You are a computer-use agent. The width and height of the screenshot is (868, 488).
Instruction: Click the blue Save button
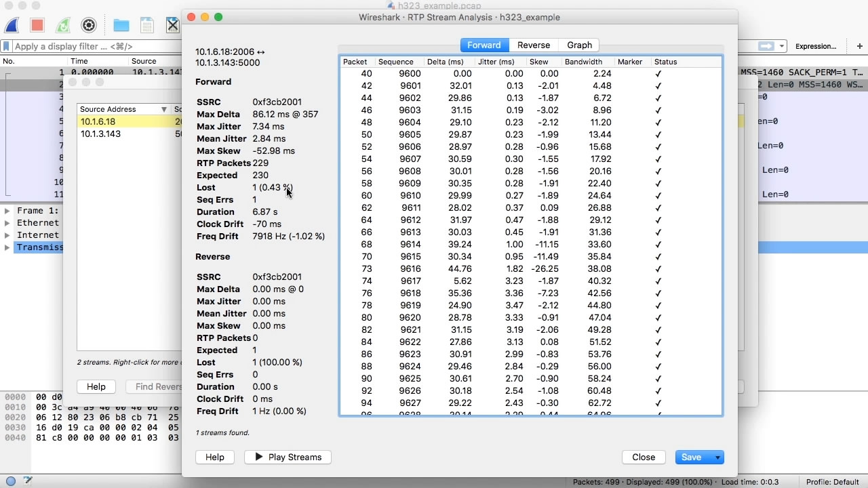pos(691,457)
